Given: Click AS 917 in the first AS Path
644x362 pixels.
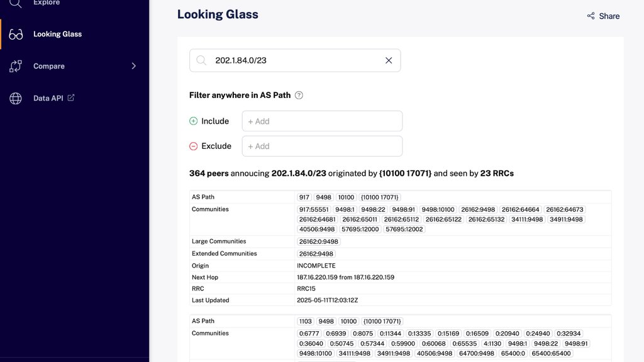Looking at the screenshot, I should tap(304, 197).
